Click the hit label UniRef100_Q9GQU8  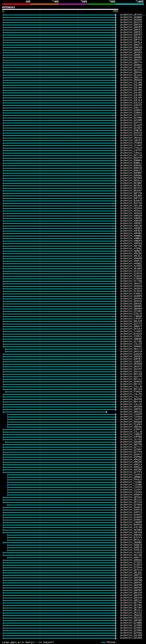pyautogui.click(x=131, y=422)
